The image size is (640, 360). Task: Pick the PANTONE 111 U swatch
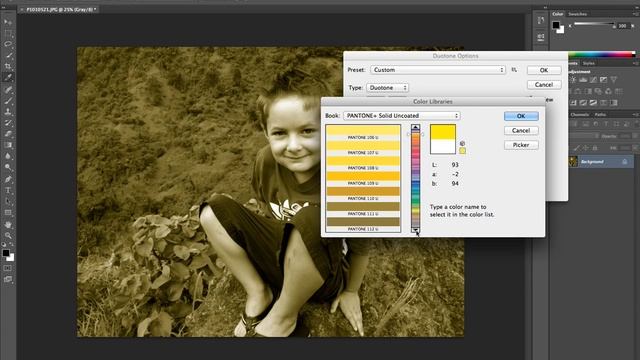[x=363, y=209]
